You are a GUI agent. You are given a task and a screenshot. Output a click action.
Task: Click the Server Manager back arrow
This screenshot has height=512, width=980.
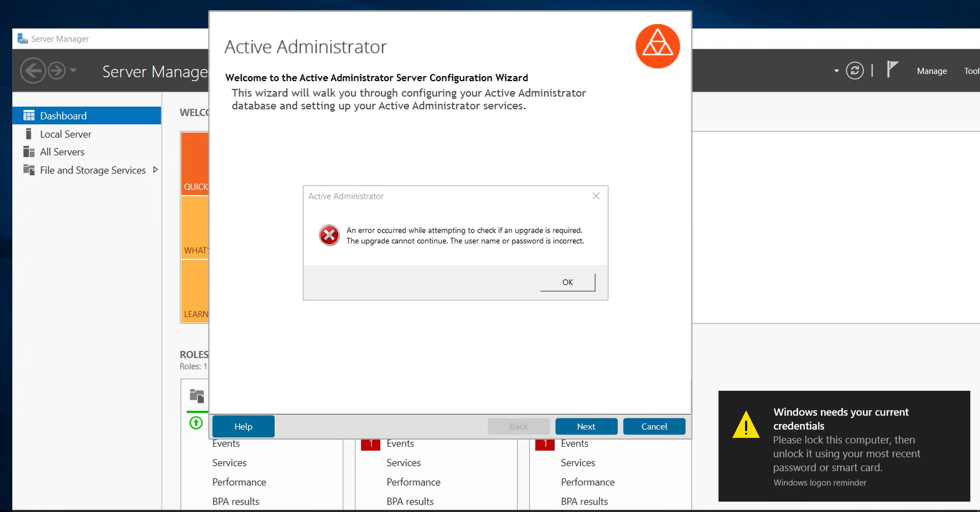(33, 70)
